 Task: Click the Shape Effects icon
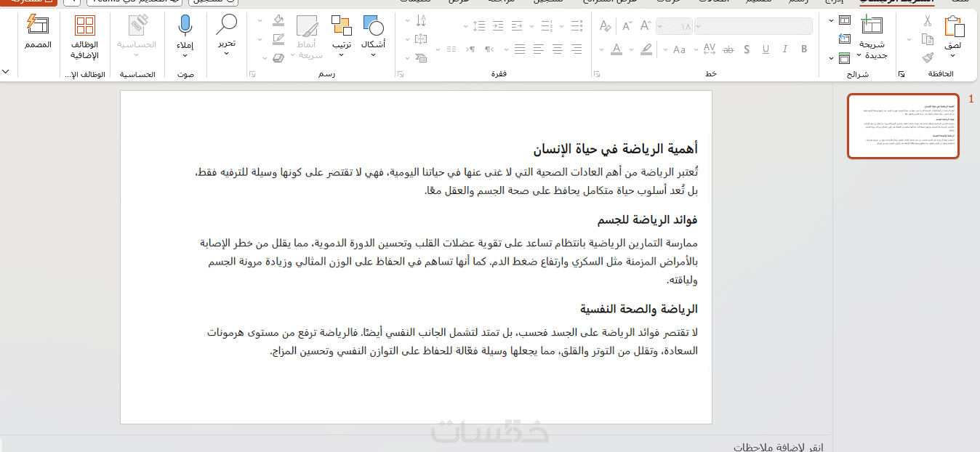(279, 58)
